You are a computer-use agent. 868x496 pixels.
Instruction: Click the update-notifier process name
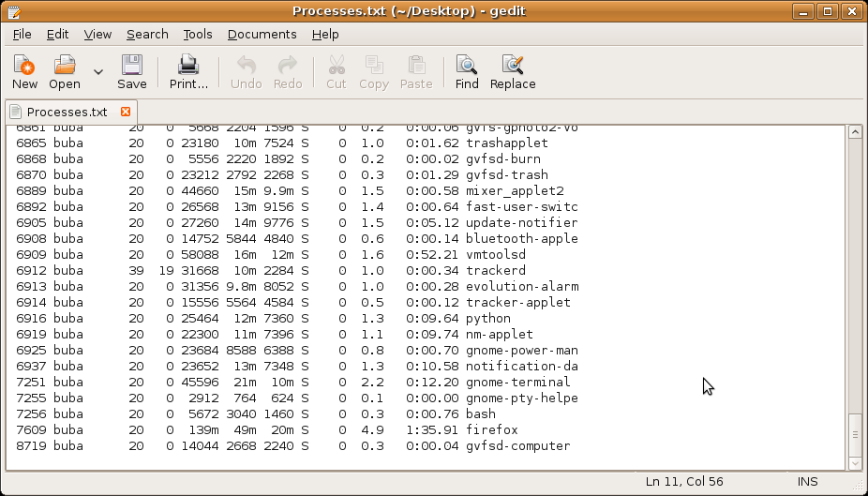pos(522,223)
